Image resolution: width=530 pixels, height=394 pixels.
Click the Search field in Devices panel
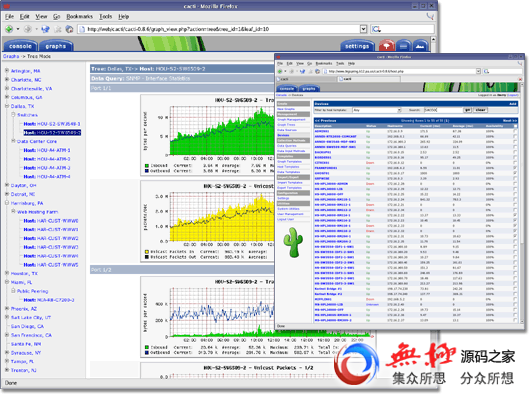pos(443,110)
